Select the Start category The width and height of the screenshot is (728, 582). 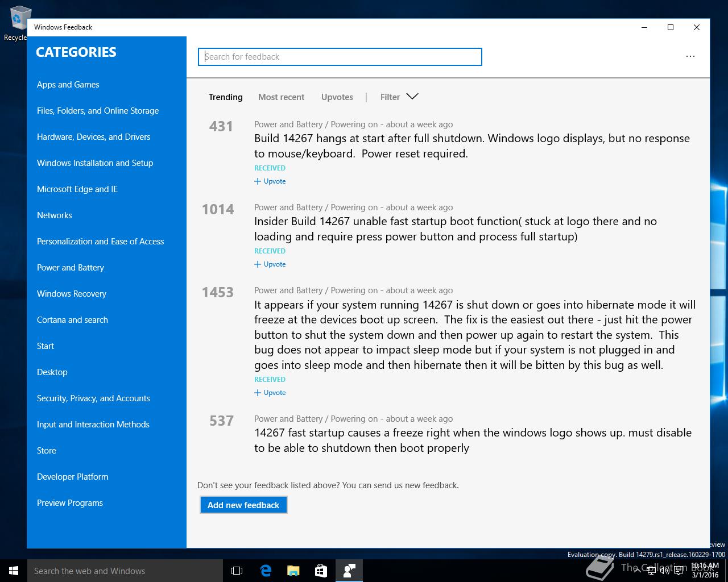[x=45, y=346]
